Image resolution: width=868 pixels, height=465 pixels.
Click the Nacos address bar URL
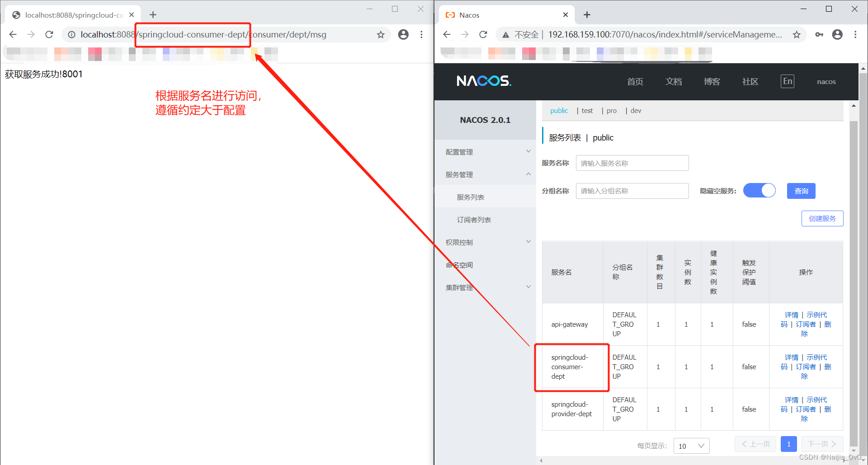665,34
